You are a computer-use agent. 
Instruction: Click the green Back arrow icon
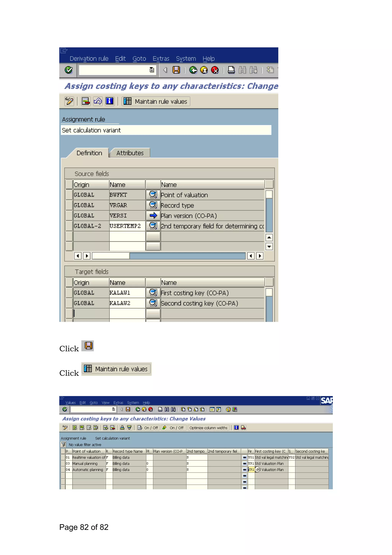point(193,70)
